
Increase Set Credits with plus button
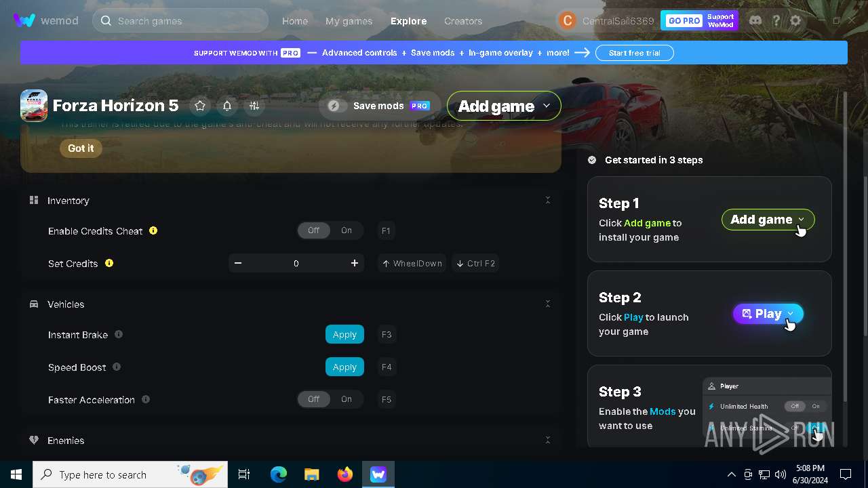[355, 263]
